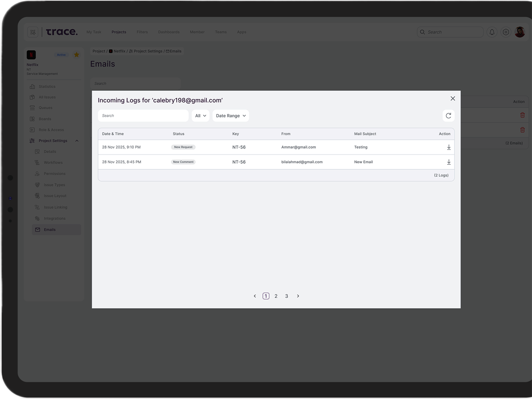532x399 pixels.
Task: Open Statistics from the sidebar
Action: point(43,87)
